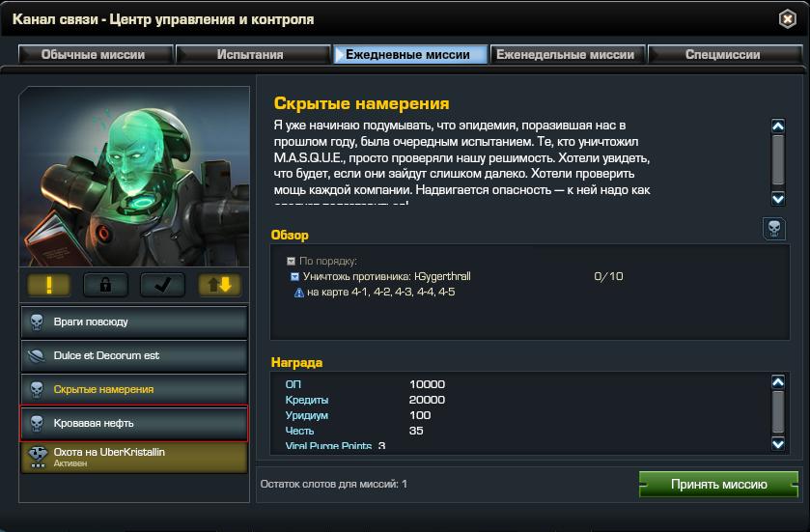Screen dimensions: 810x532
Task: Open the Еженедельные миссии tab
Action: 568,54
